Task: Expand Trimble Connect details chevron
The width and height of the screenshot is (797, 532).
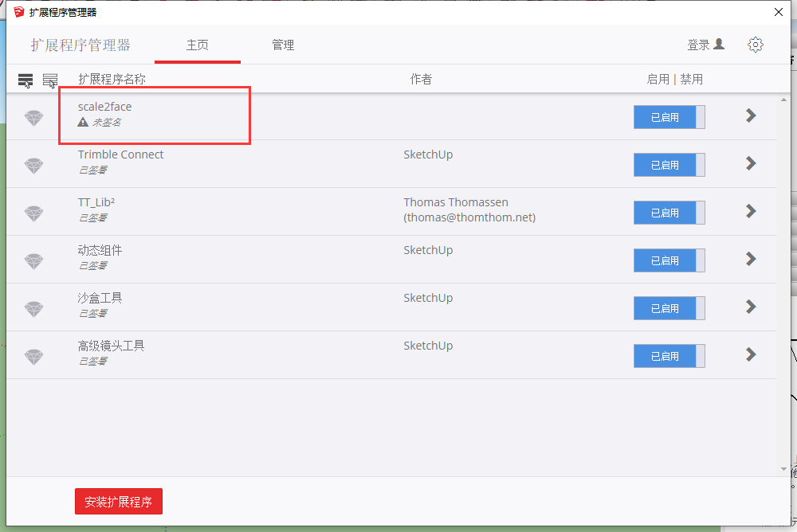Action: pos(751,163)
